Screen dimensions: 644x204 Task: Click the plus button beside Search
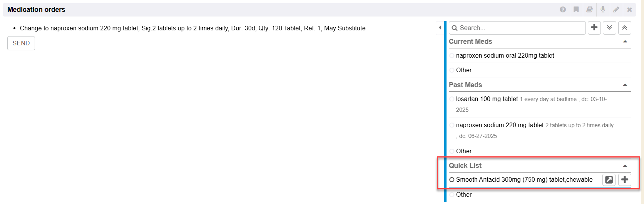pos(594,28)
